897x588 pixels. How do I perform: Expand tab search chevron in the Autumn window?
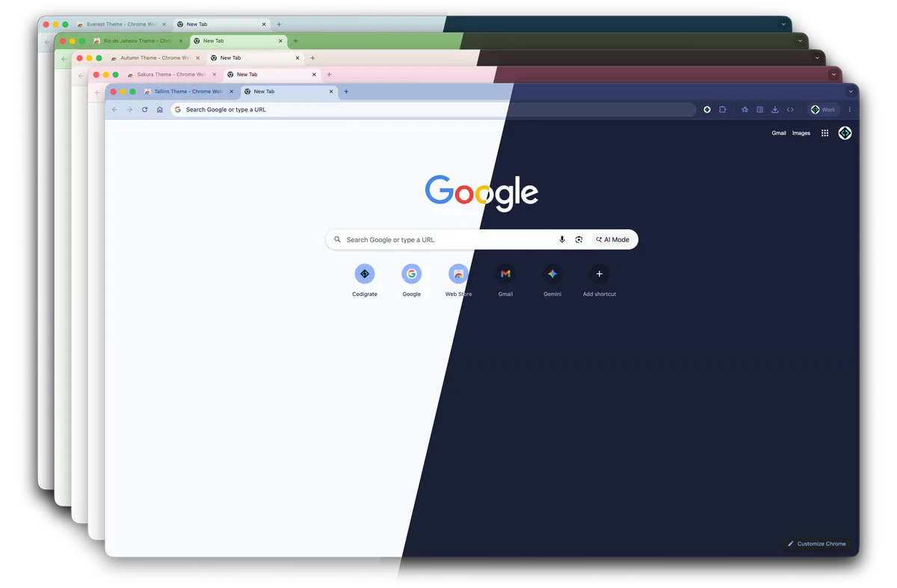tap(817, 58)
